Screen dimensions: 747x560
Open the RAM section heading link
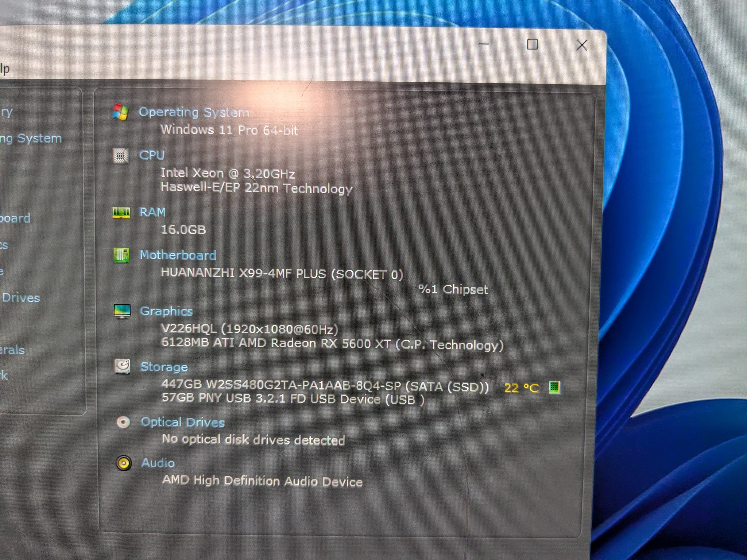click(152, 212)
